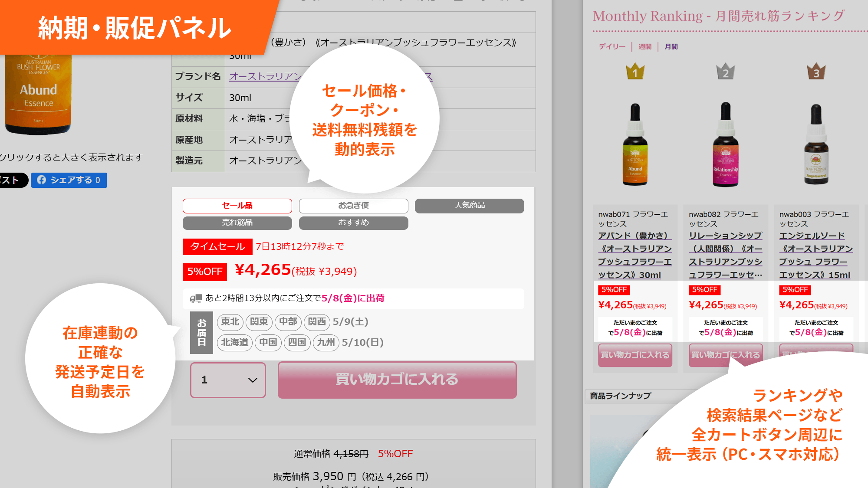
Task: Click the 四国 region tag
Action: (297, 343)
